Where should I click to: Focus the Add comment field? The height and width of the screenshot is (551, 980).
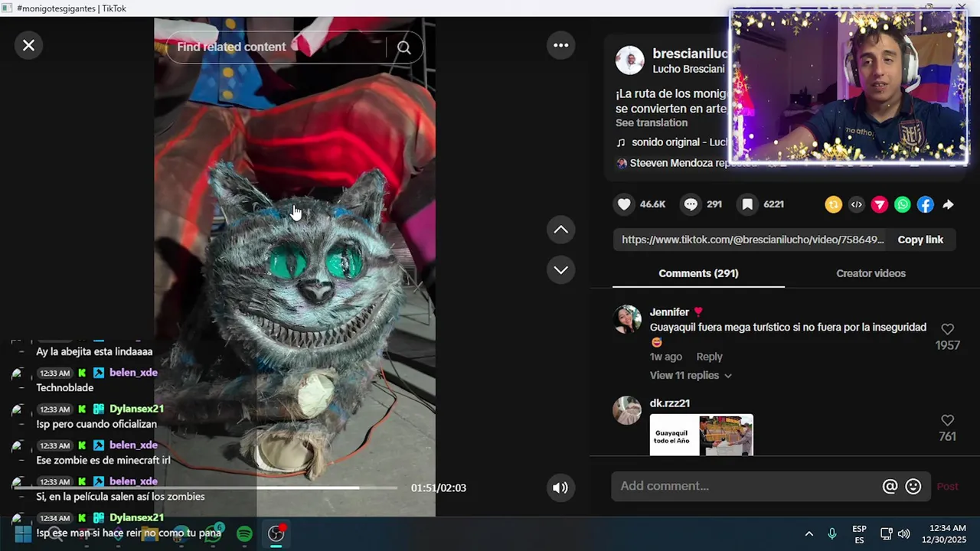pos(746,486)
